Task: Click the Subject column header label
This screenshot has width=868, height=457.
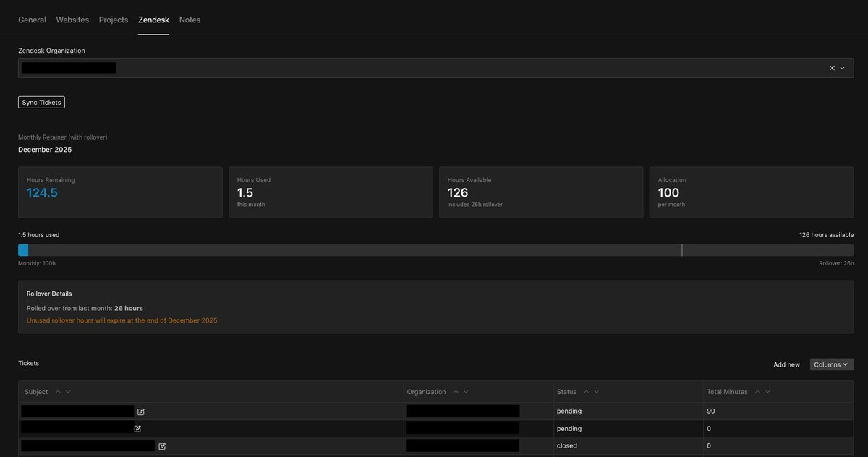Action: 36,392
